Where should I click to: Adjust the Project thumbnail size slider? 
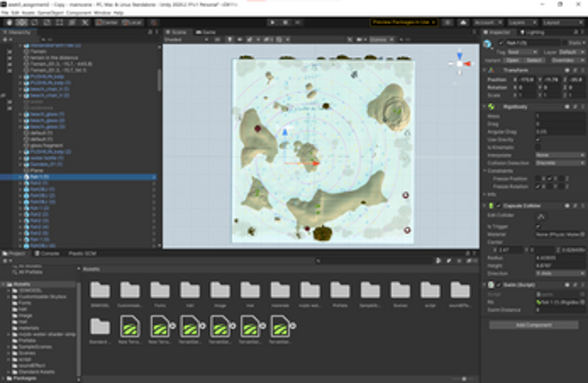pos(463,379)
